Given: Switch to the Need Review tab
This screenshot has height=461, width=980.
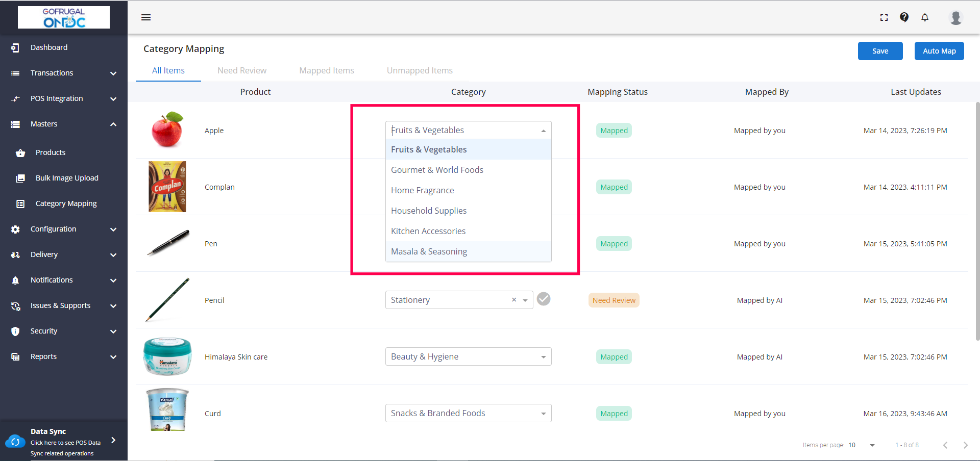Looking at the screenshot, I should (x=242, y=70).
